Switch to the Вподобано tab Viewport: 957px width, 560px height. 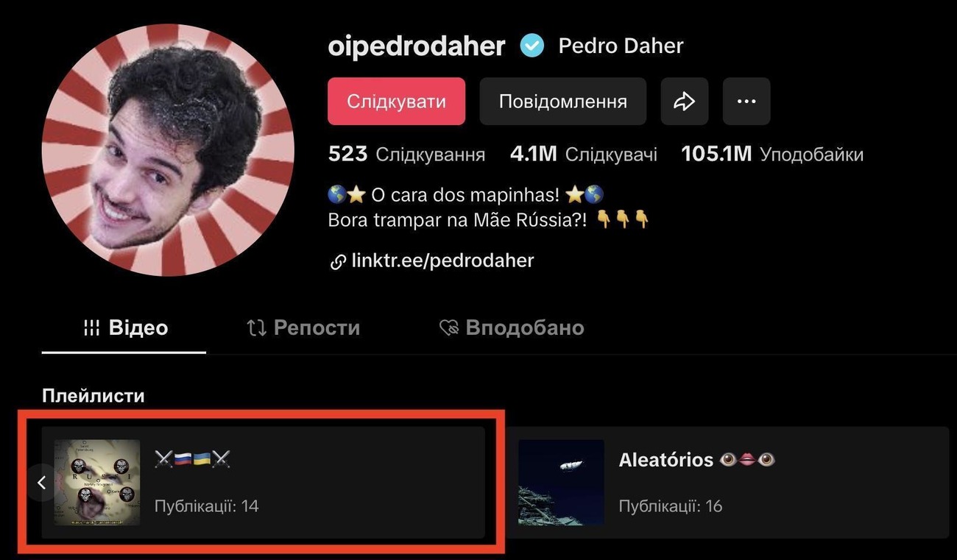[x=512, y=328]
